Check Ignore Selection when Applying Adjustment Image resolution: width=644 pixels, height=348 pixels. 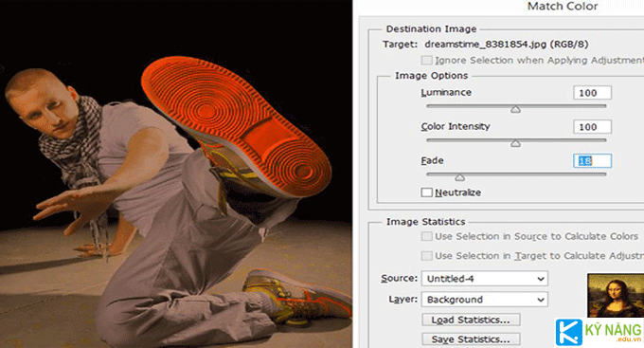(x=427, y=61)
